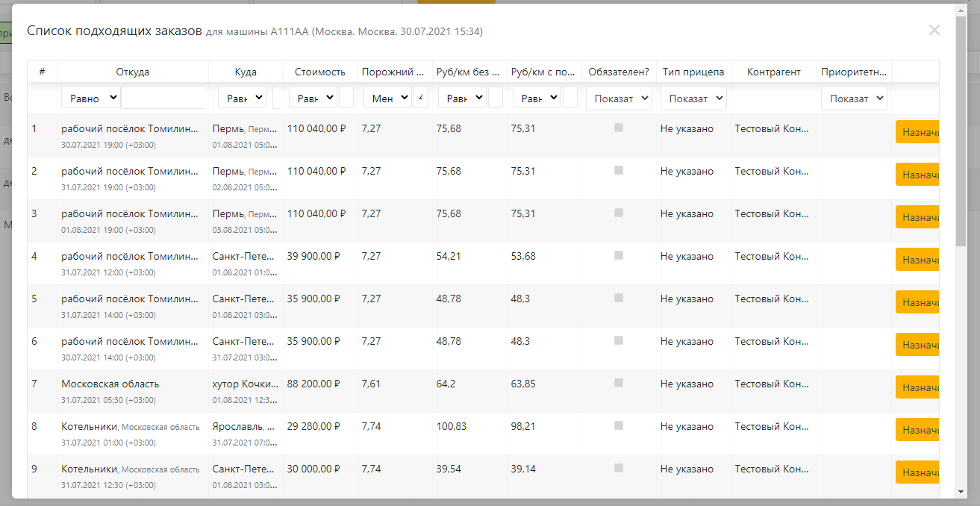This screenshot has height=506, width=980.
Task: Select the 54,21 rate cell
Action: point(469,263)
